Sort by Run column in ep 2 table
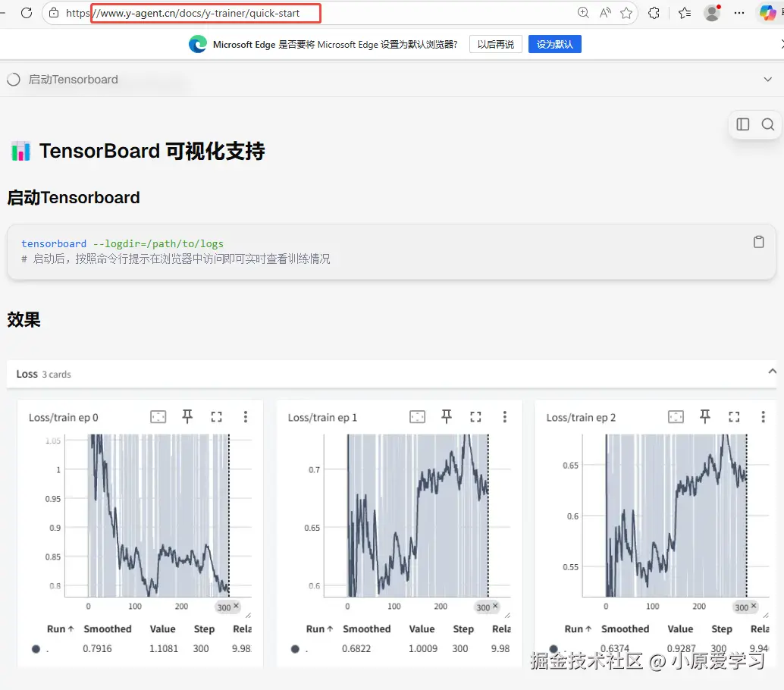Screen dimensions: 784x690 click(x=578, y=629)
